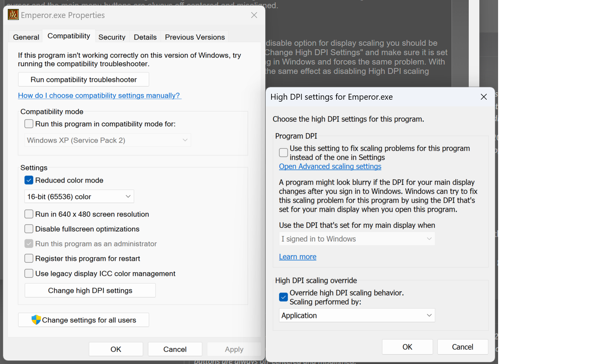Open 'How do I choose compatibility settings manually?' link

99,95
